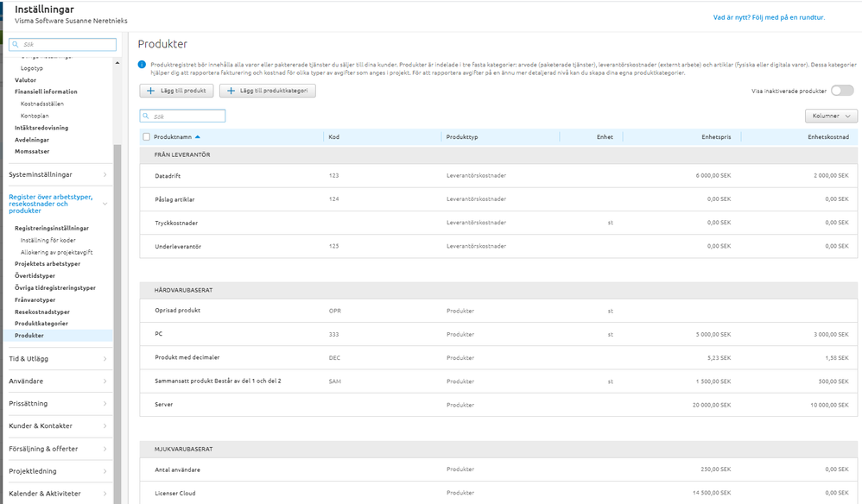Check the select-all checkbox in table header
Screen dimensions: 862x504
[146, 136]
